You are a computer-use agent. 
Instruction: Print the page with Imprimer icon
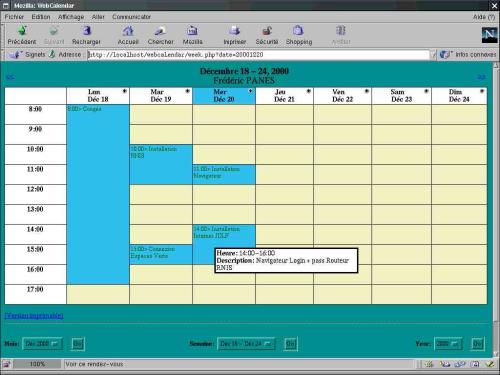coord(234,31)
